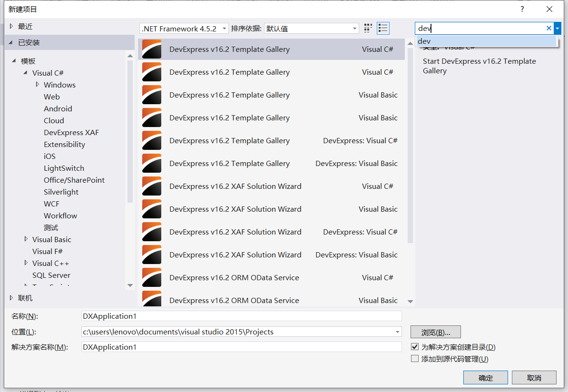
Task: Select DevExpress XAF category
Action: [71, 133]
